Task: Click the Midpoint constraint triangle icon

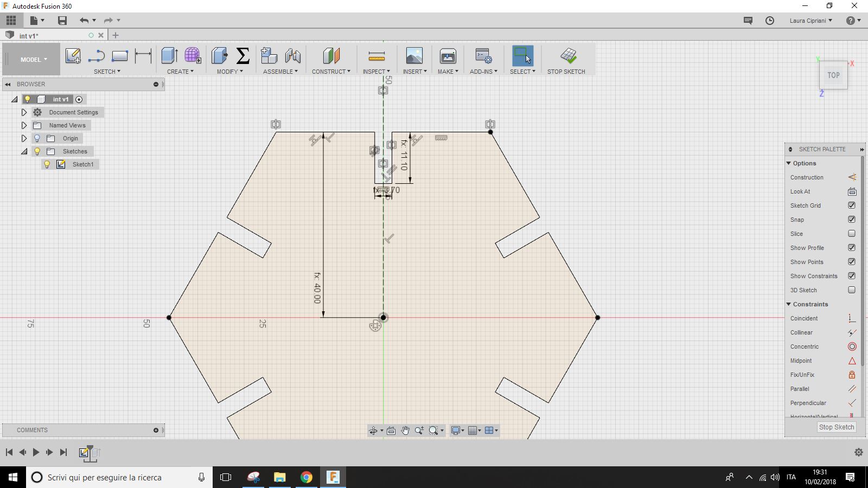Action: tap(852, 361)
